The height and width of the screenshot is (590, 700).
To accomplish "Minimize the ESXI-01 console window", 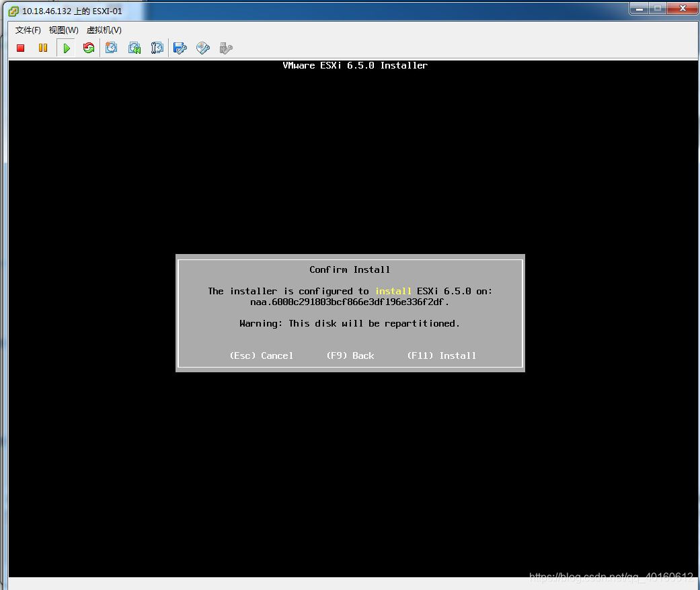I will tap(639, 9).
